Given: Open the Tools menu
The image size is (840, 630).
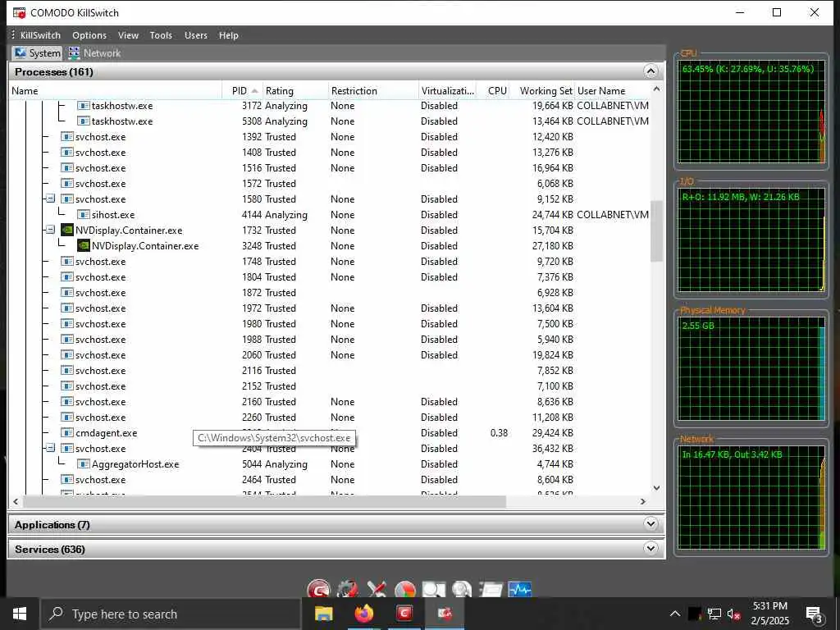Looking at the screenshot, I should (x=161, y=35).
